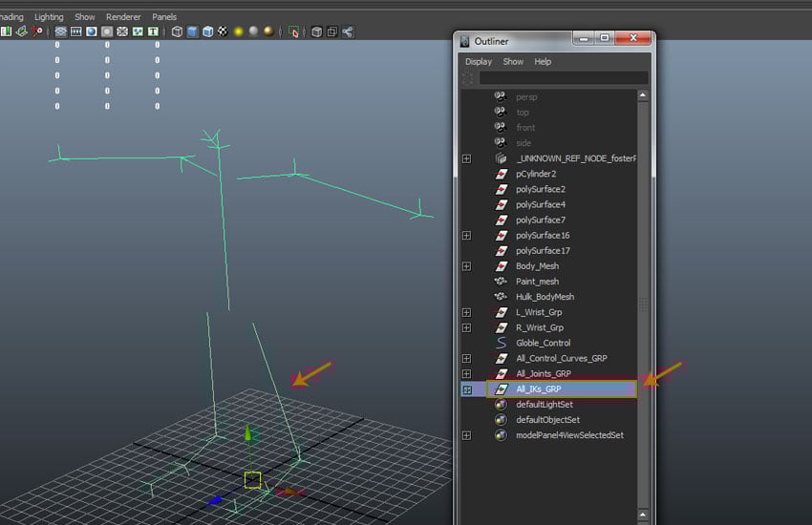The height and width of the screenshot is (525, 812).
Task: Expand the All_Joints_GRP tree node
Action: pos(466,374)
